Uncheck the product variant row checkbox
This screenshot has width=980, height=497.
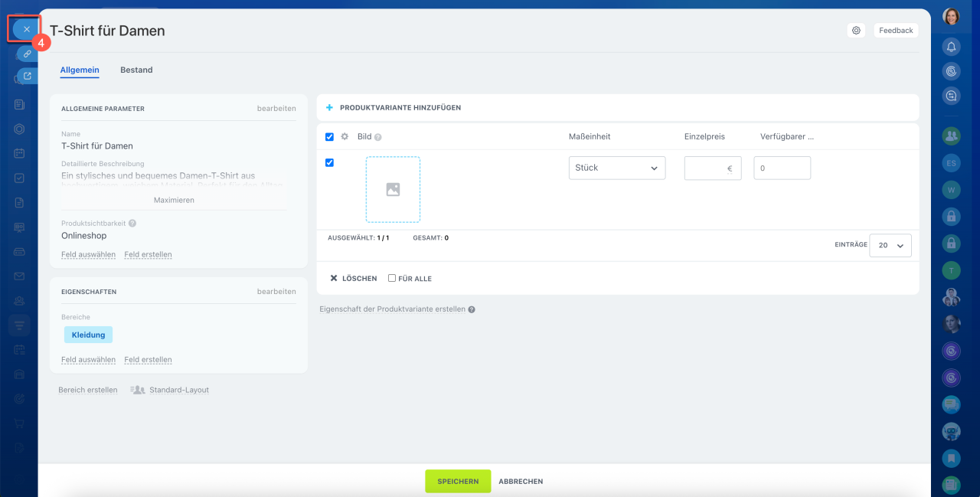tap(329, 162)
